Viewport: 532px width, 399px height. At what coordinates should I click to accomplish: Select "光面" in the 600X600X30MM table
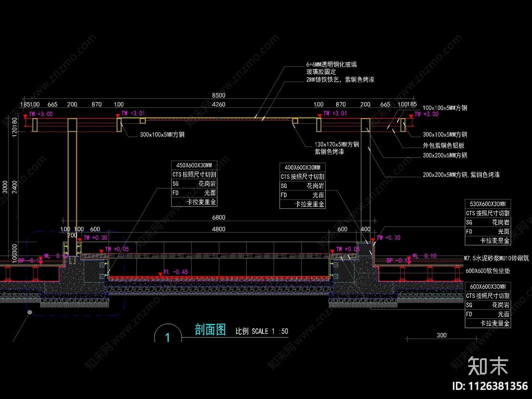click(x=504, y=314)
